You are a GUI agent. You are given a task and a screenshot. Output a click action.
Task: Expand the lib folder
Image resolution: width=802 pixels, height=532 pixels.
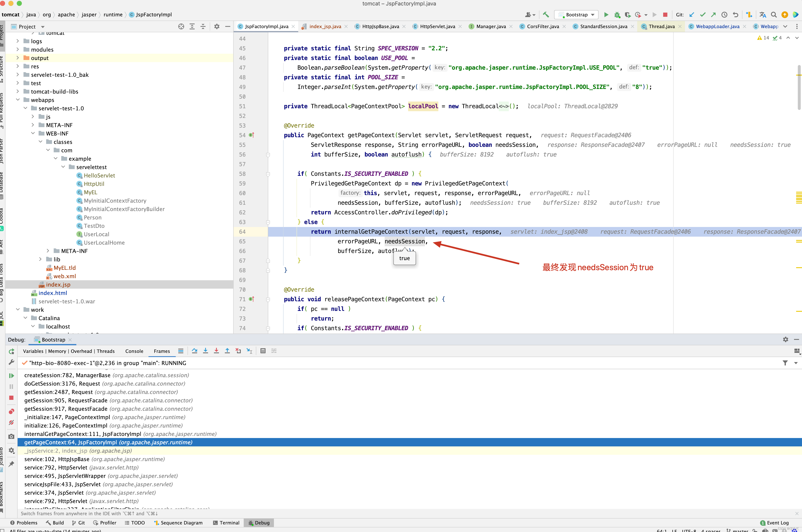pyautogui.click(x=40, y=259)
